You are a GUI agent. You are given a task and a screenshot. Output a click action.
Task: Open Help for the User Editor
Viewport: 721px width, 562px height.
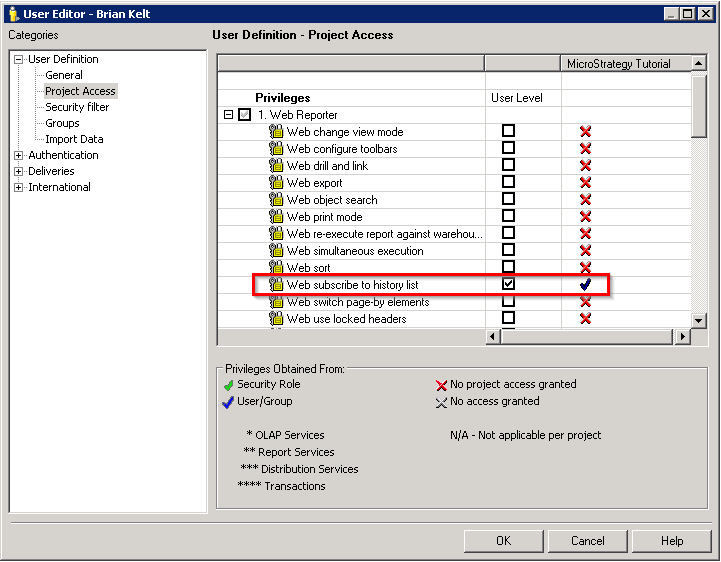click(x=672, y=541)
